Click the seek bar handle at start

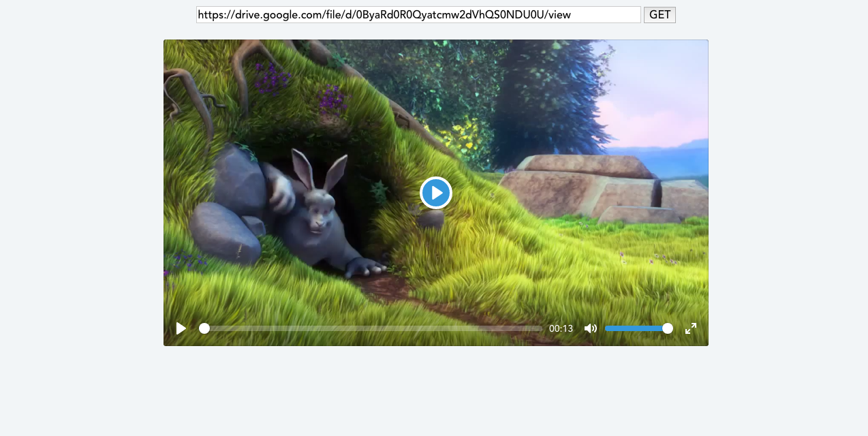pyautogui.click(x=204, y=328)
